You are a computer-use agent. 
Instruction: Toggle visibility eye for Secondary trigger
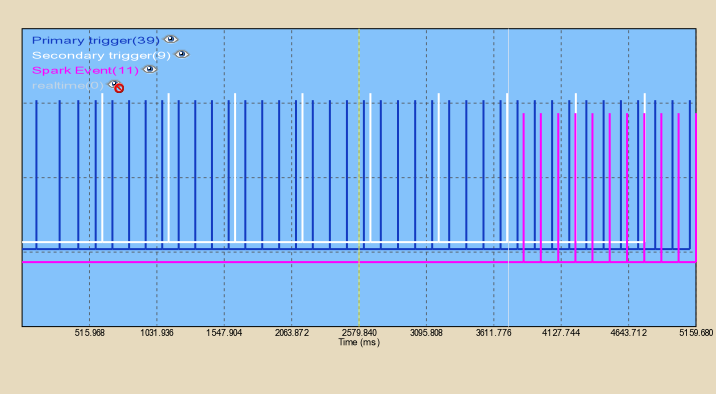tap(182, 55)
